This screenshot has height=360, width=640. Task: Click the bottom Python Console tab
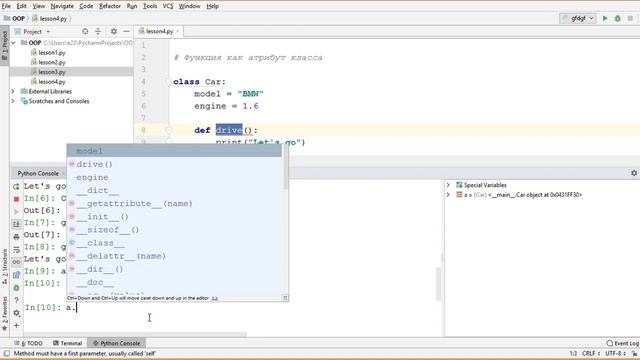point(117,343)
